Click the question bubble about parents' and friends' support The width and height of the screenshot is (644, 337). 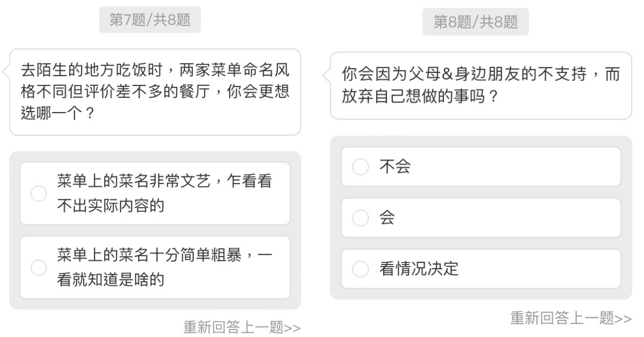pos(480,85)
